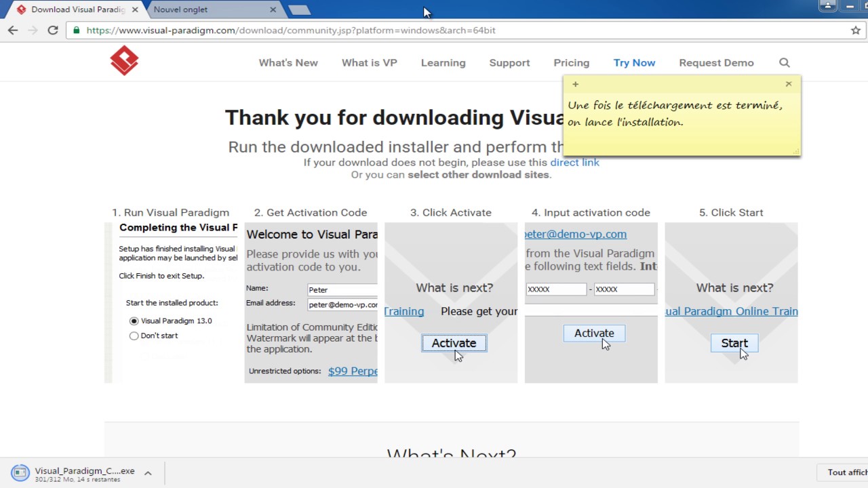Click the Visual_Paradigm exe download item
Viewport: 868px width, 488px height.
(85, 472)
